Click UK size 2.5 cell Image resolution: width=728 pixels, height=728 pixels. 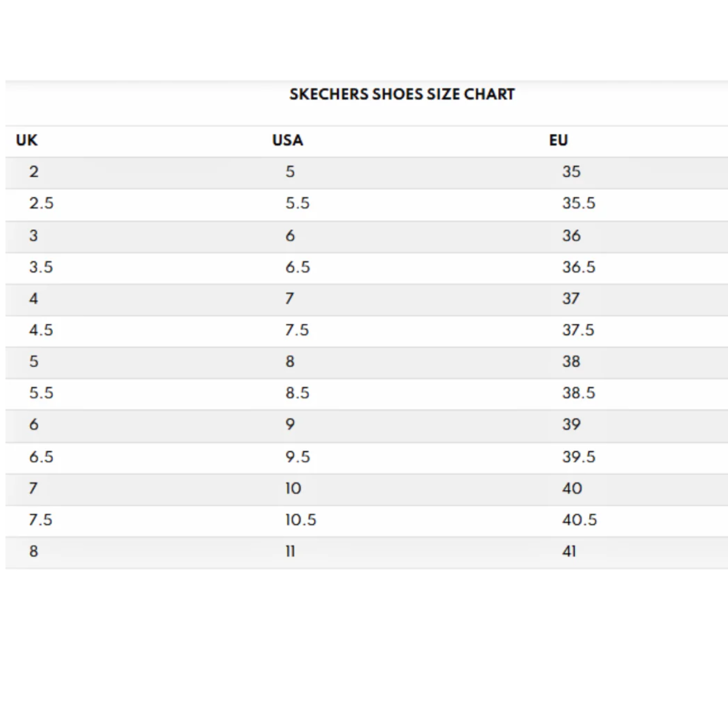(41, 203)
